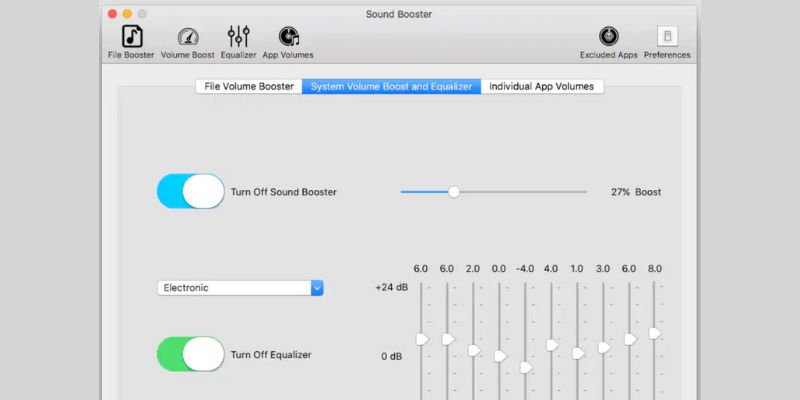Click the Electronic preset dropdown arrow
This screenshot has height=400, width=800.
coord(317,288)
